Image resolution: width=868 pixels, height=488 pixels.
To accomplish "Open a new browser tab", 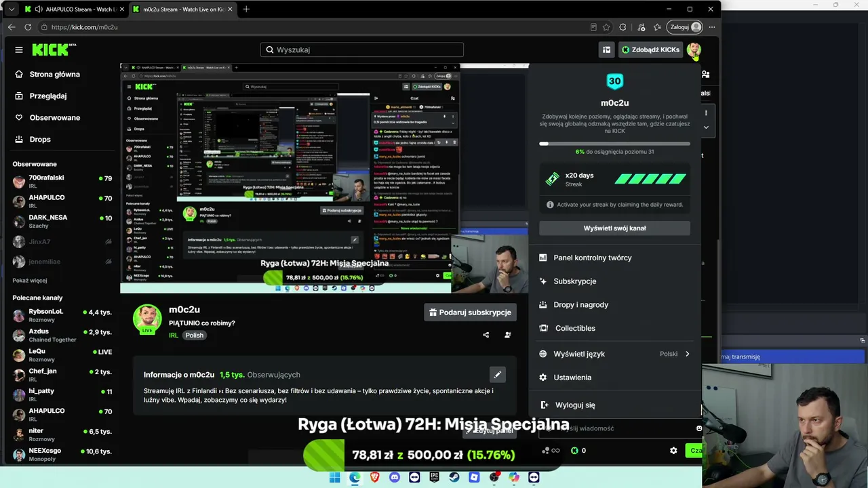I will [x=246, y=9].
